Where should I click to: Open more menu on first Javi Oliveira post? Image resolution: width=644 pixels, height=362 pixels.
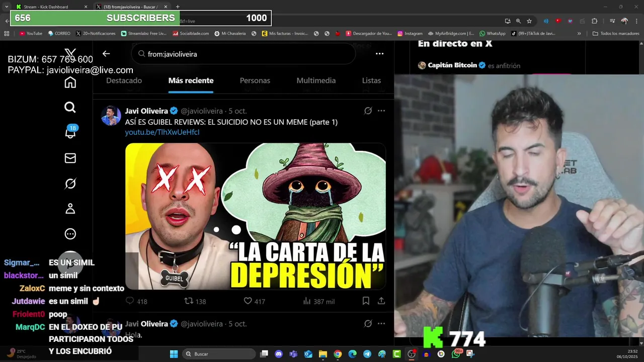click(x=381, y=111)
